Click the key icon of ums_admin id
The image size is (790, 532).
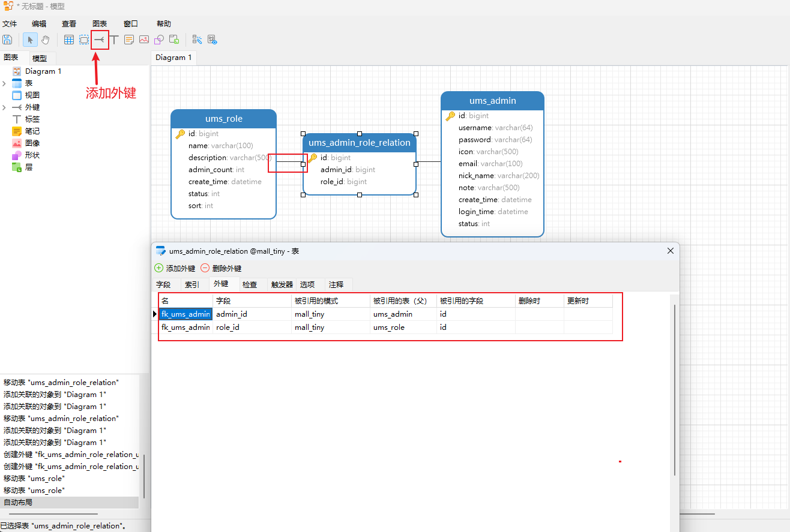click(x=450, y=116)
